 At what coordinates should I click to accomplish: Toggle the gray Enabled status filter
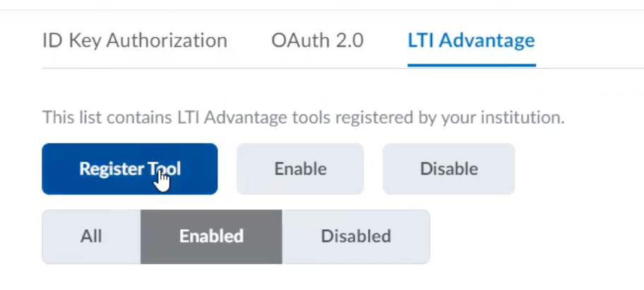[211, 236]
